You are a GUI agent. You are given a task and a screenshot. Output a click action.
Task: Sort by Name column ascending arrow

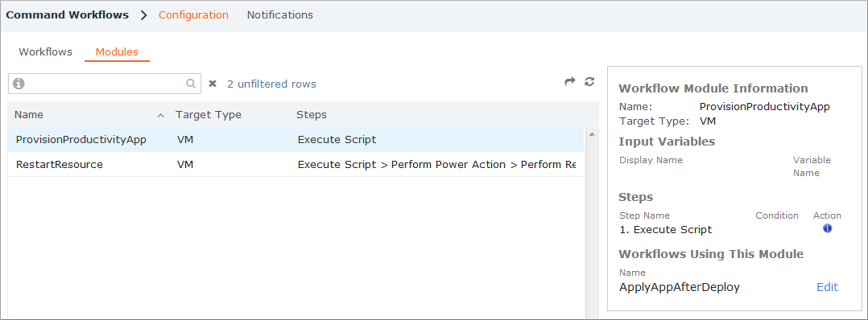(160, 116)
